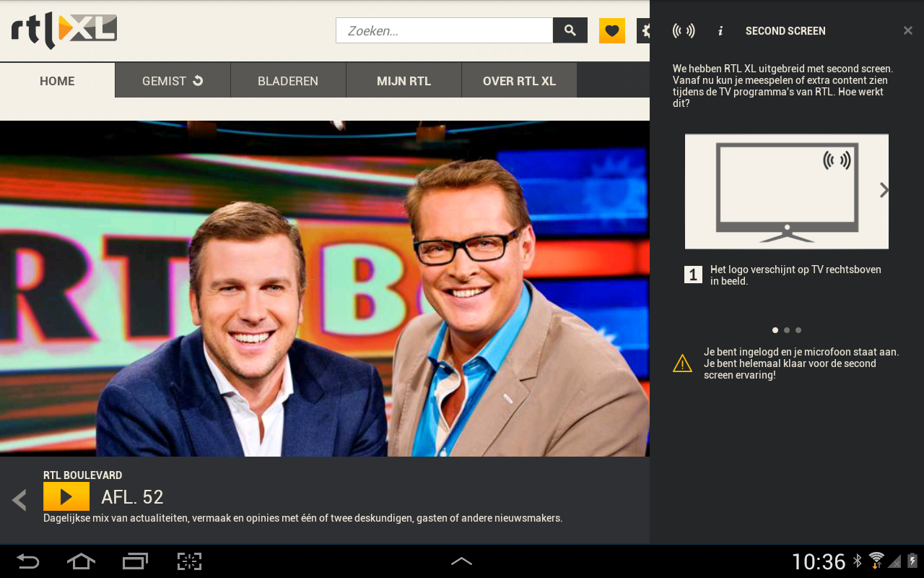The image size is (924, 578).
Task: Advance tutorial with the right chevron
Action: [x=884, y=190]
